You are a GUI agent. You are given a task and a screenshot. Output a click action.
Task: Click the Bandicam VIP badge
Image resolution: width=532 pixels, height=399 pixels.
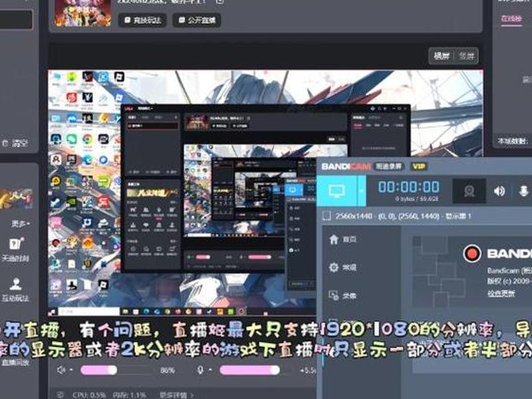click(419, 166)
